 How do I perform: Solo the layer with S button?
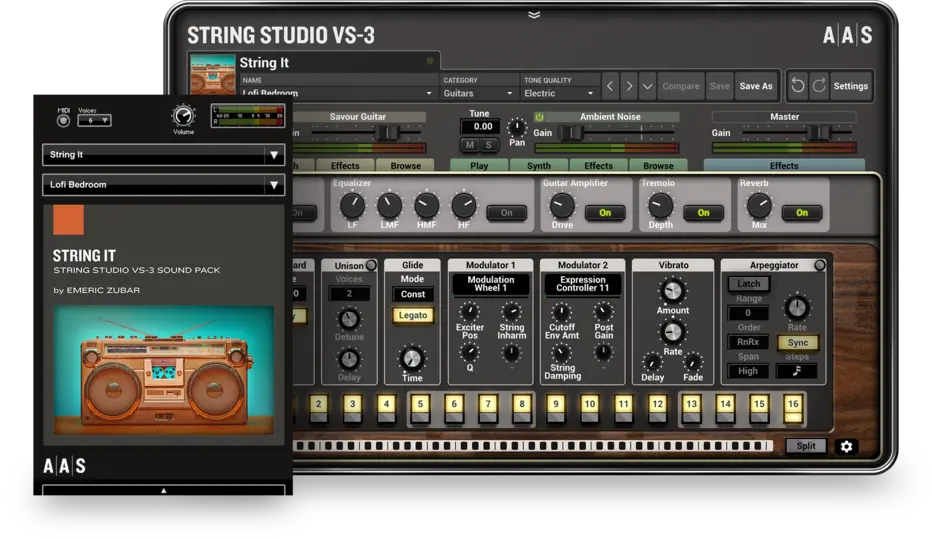(x=489, y=144)
